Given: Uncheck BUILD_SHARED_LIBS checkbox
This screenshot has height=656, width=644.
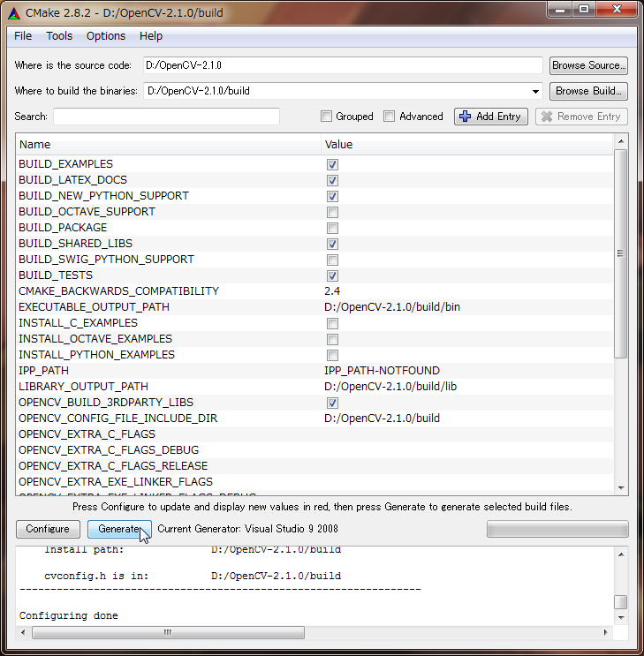Looking at the screenshot, I should pos(332,244).
